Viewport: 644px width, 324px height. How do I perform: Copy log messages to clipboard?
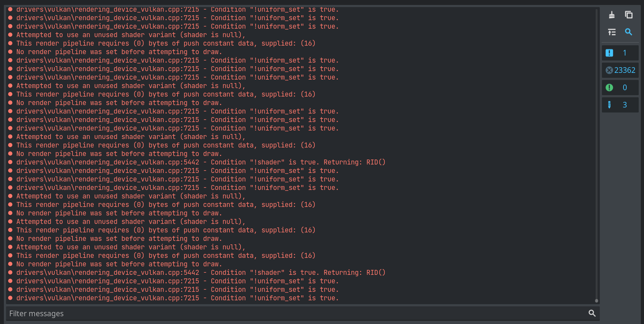tap(629, 15)
